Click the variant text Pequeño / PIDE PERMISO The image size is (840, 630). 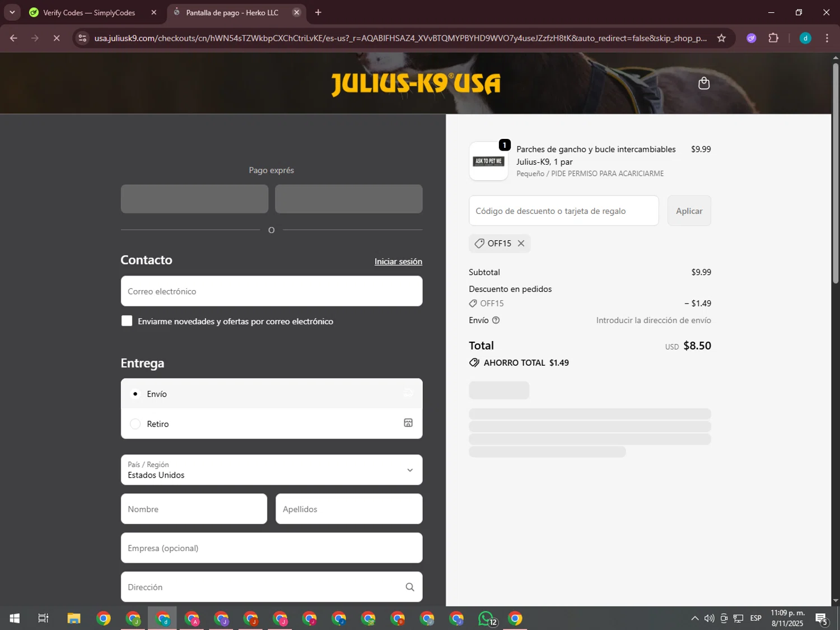tap(590, 174)
